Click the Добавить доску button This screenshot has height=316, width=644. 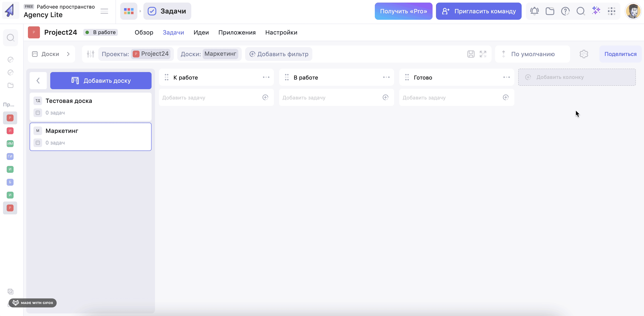click(x=101, y=81)
